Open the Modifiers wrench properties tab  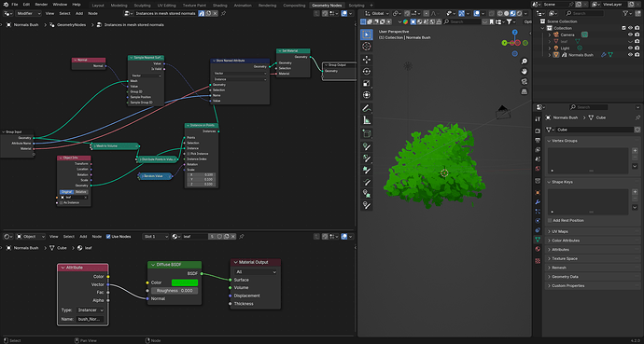click(x=538, y=202)
